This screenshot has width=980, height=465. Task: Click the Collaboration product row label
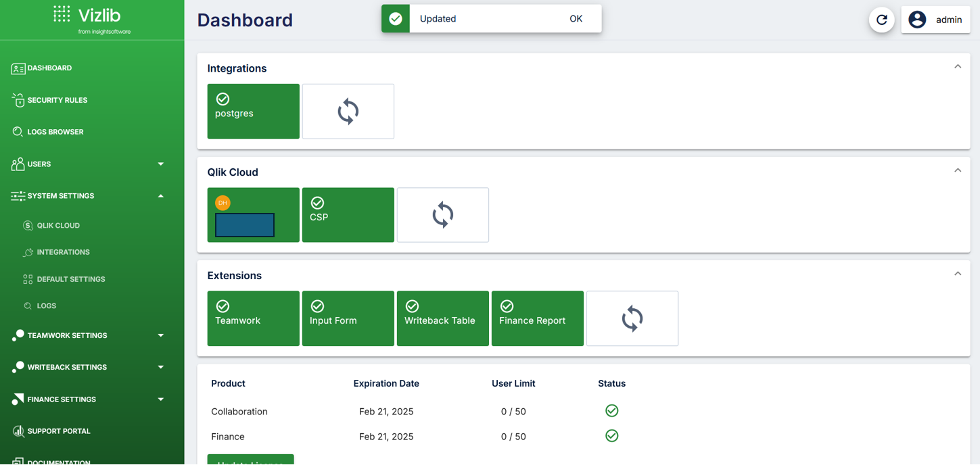239,412
